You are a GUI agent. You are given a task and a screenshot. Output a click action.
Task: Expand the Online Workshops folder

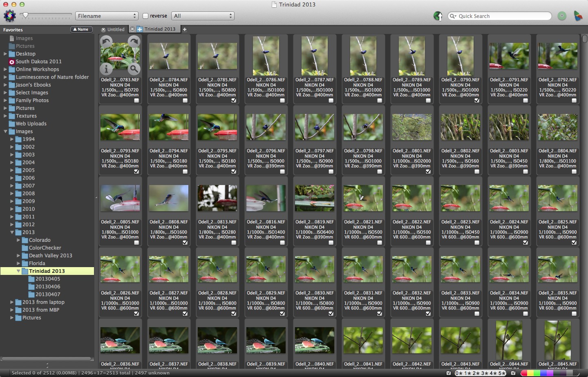(5, 69)
